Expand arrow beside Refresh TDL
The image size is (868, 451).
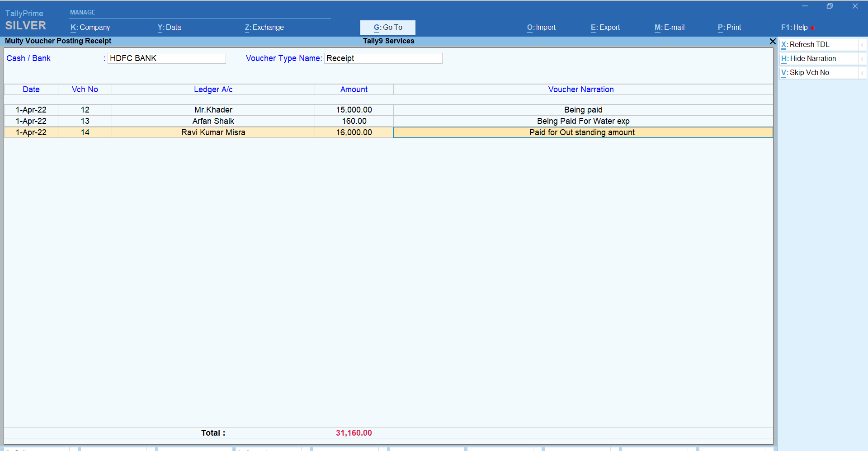coord(862,44)
